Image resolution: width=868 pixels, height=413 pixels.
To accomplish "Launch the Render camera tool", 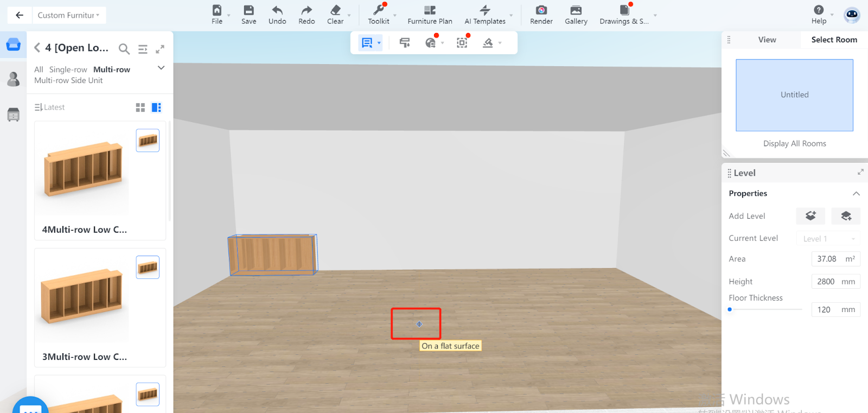I will tap(541, 15).
